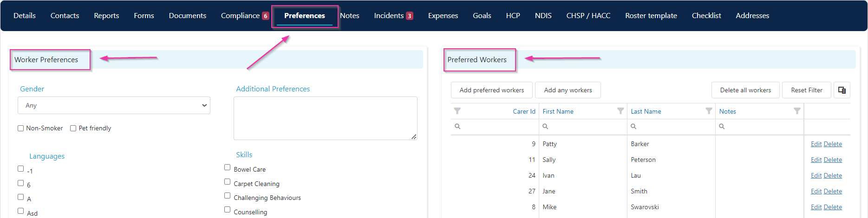Click Add any workers button

(568, 90)
